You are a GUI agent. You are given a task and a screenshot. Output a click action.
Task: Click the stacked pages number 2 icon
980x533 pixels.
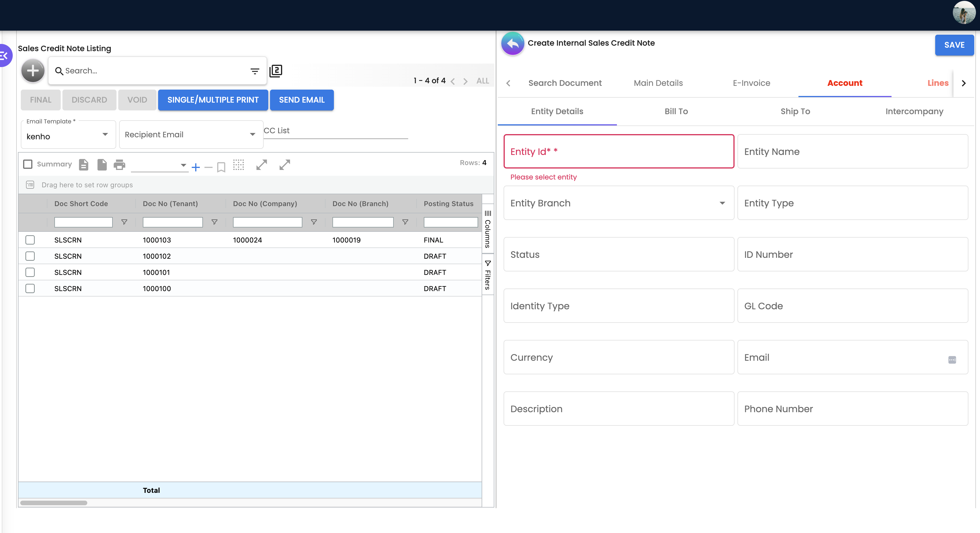(276, 71)
